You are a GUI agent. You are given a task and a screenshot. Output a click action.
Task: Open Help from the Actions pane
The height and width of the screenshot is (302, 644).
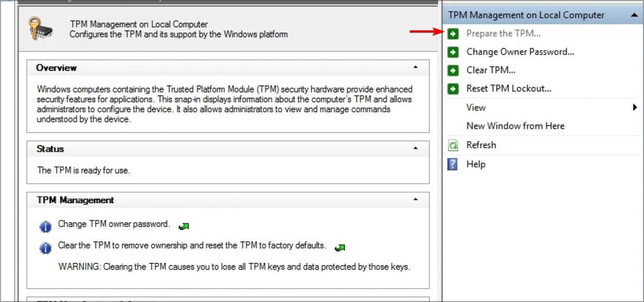tap(476, 164)
